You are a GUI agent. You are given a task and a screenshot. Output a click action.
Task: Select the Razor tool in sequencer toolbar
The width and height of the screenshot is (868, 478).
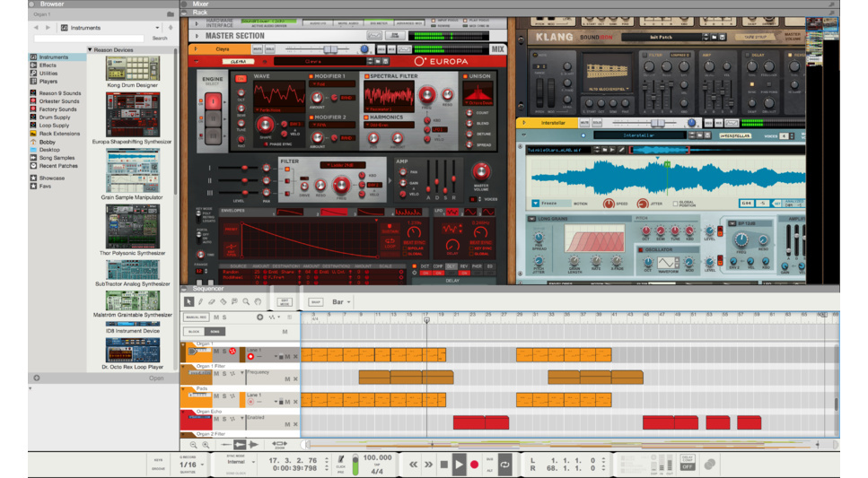click(x=224, y=302)
